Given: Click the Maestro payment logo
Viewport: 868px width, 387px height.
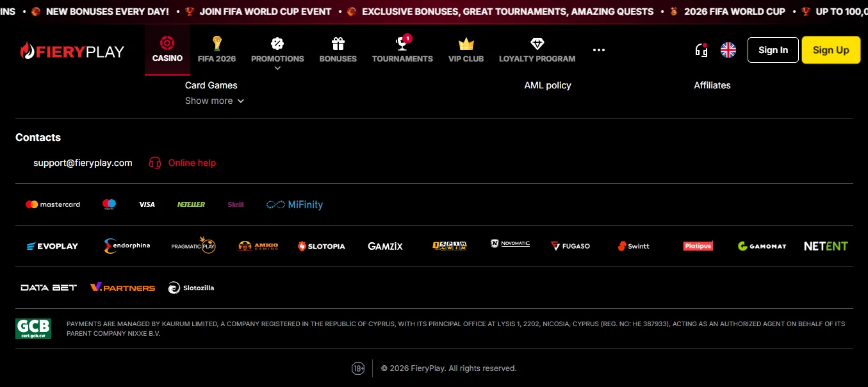Looking at the screenshot, I should coord(109,204).
